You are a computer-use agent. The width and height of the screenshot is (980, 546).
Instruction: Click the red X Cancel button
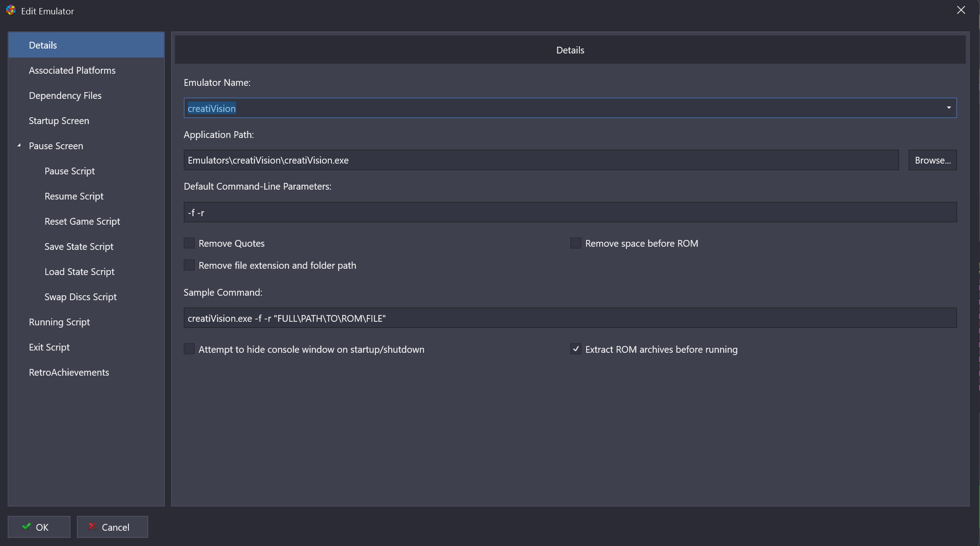point(112,527)
